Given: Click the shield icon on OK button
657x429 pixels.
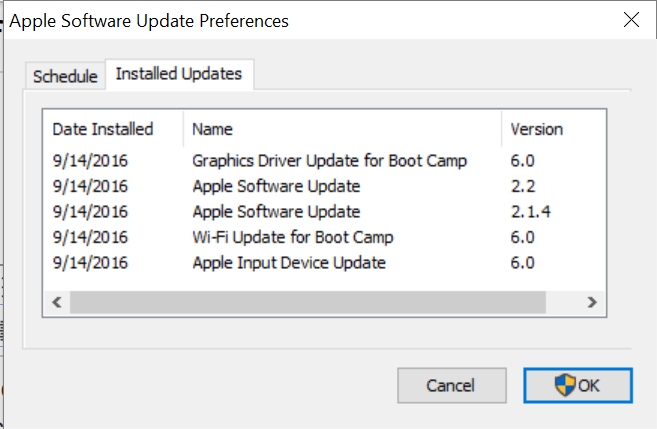Looking at the screenshot, I should tap(563, 385).
